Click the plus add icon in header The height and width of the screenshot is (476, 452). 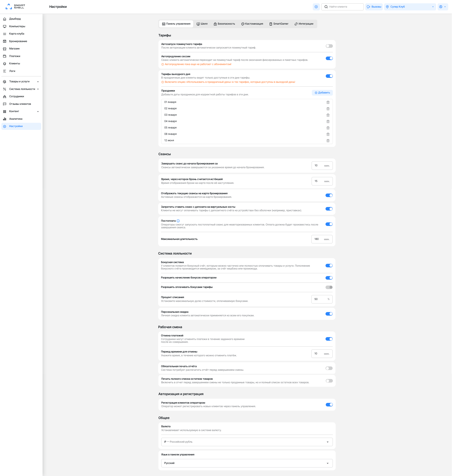[316, 7]
